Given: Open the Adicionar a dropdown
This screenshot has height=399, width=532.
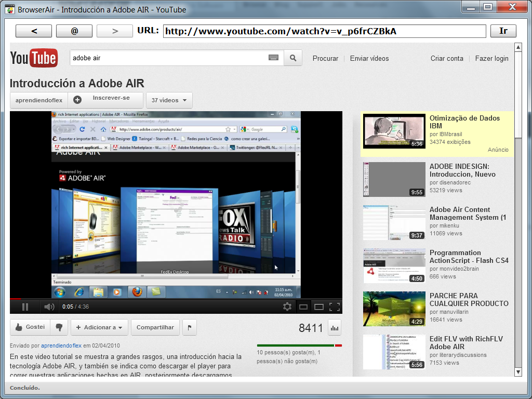Looking at the screenshot, I should 99,327.
